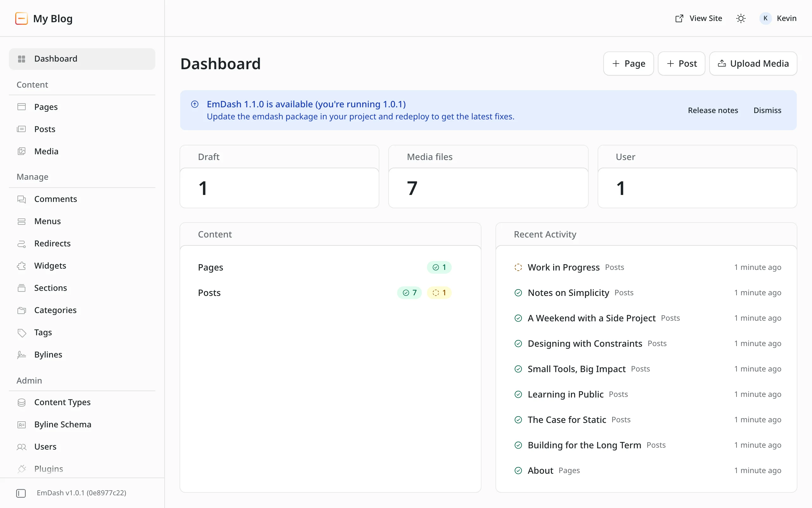Click the View Site external link icon
812x508 pixels.
(679, 18)
